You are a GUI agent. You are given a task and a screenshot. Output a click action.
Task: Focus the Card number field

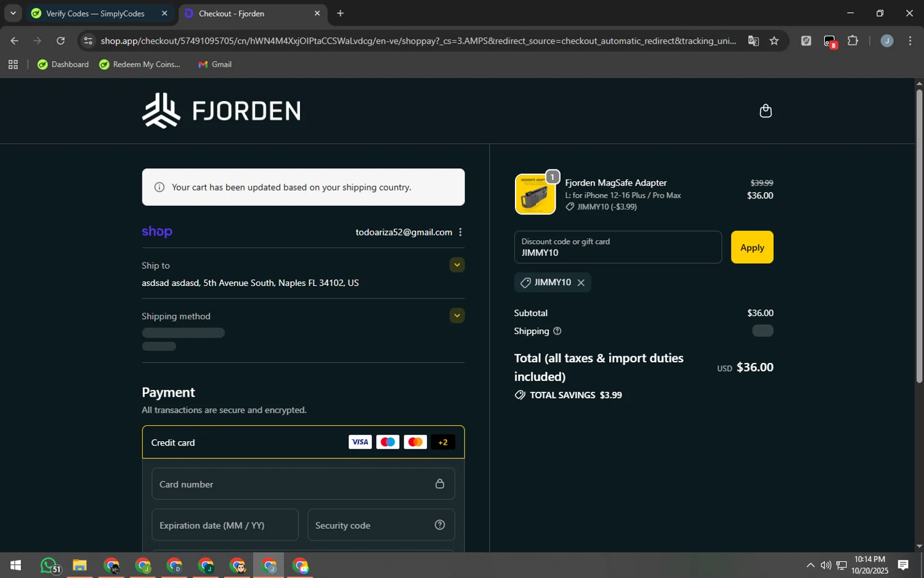303,484
